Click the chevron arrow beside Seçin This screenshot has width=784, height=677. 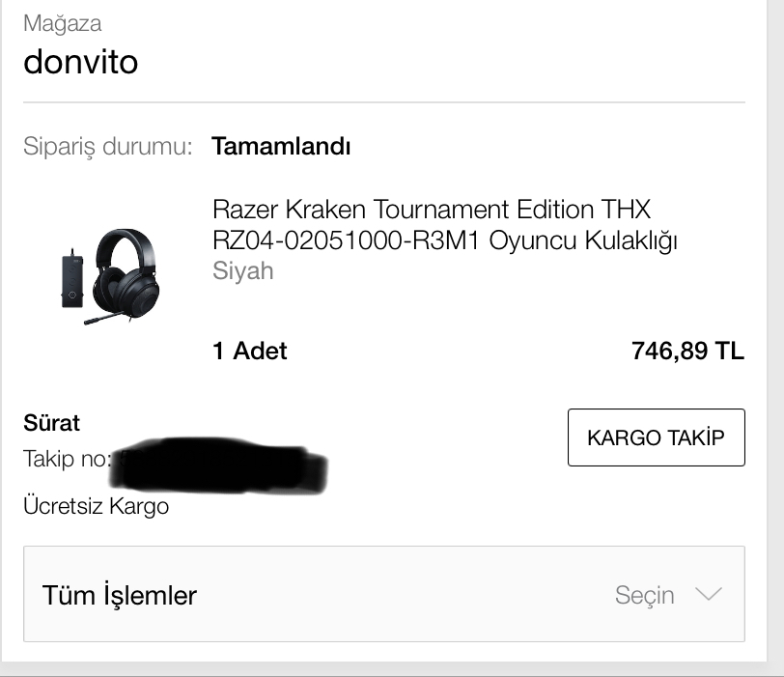click(709, 595)
